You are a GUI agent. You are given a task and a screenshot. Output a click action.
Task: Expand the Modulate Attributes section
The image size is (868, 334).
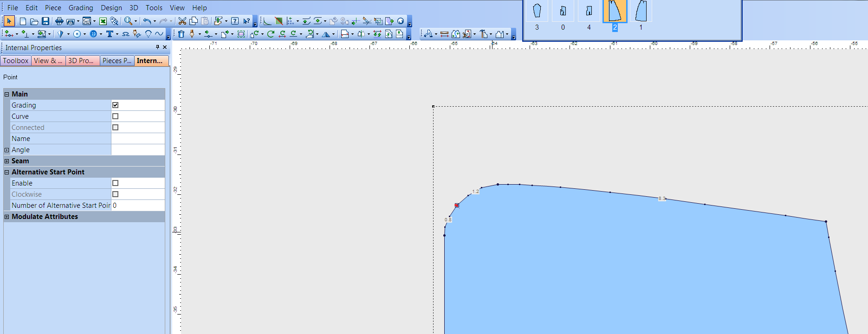coord(7,217)
